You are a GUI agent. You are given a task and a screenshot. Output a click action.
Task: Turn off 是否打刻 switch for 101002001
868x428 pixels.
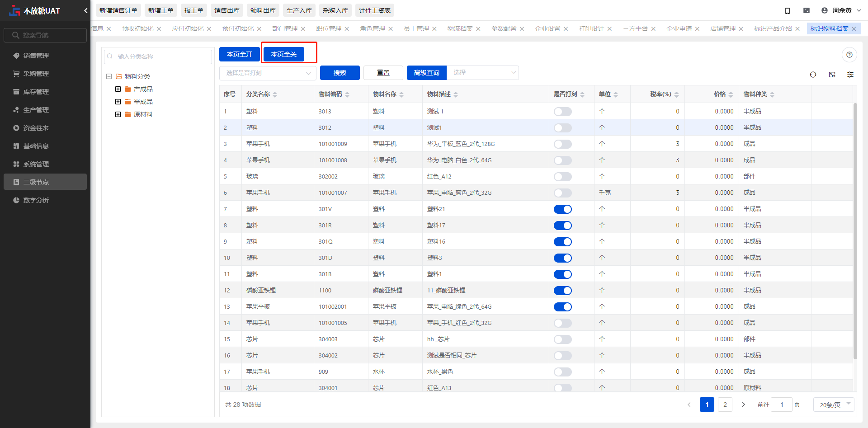pyautogui.click(x=563, y=307)
